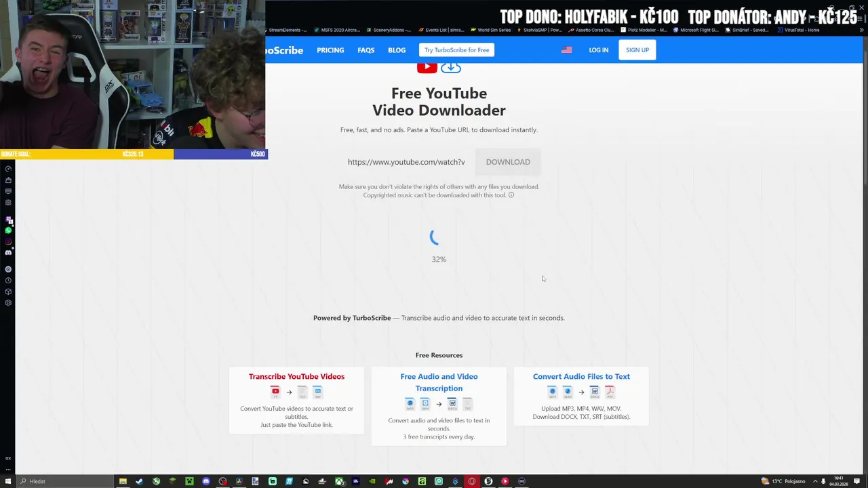The image size is (868, 488).
Task: Click the active Opera icon in taskbar
Action: click(472, 481)
